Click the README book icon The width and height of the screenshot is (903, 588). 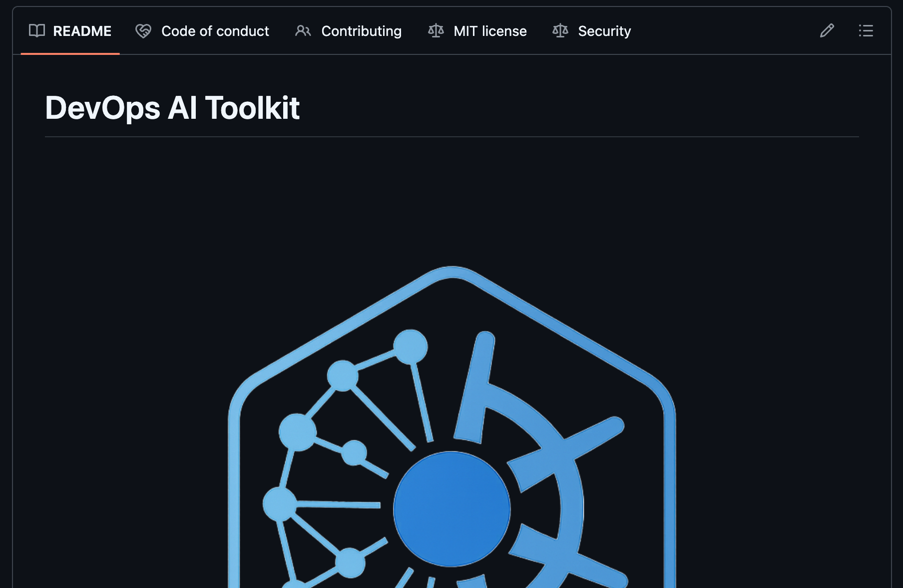(x=37, y=31)
